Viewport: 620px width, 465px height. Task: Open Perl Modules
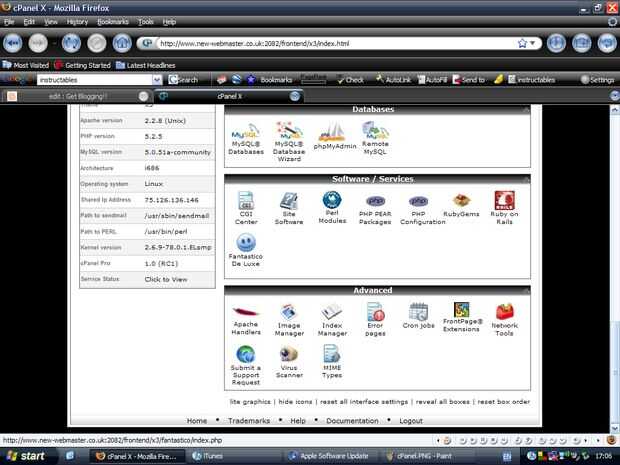(332, 207)
